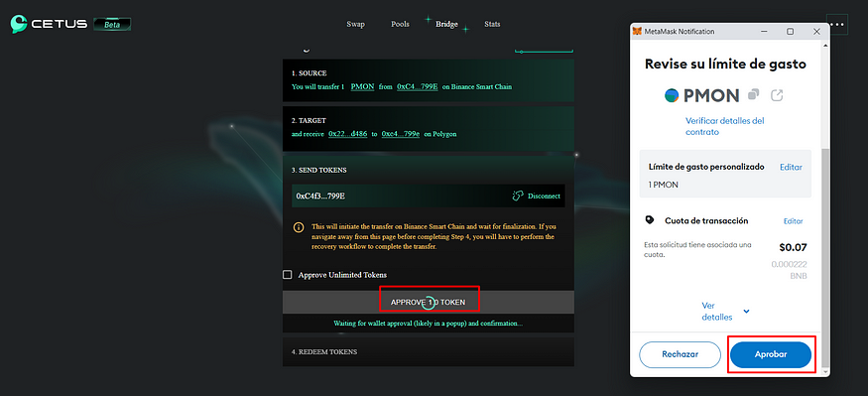Edit the Cuota de transacción
Screen dimensions: 868x396
(x=793, y=221)
